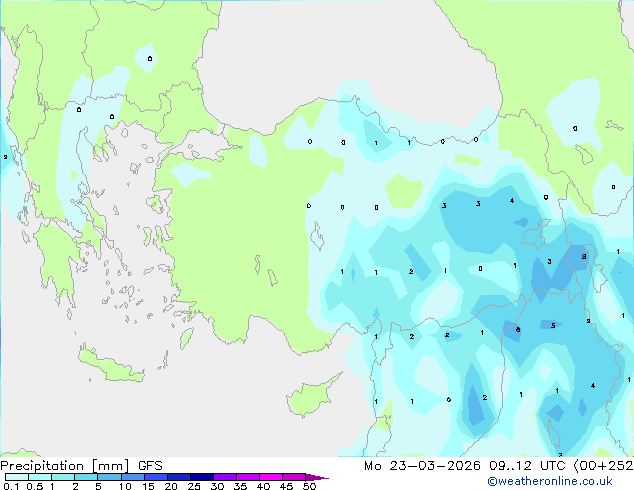Pick the 0.5–1 mm legend color box
The height and width of the screenshot is (490, 634).
point(40,477)
